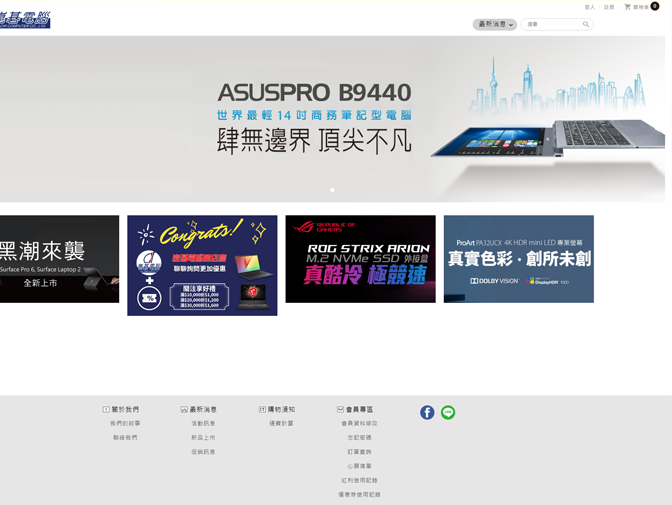
Task: Open the shopping cart icon
Action: tap(627, 7)
